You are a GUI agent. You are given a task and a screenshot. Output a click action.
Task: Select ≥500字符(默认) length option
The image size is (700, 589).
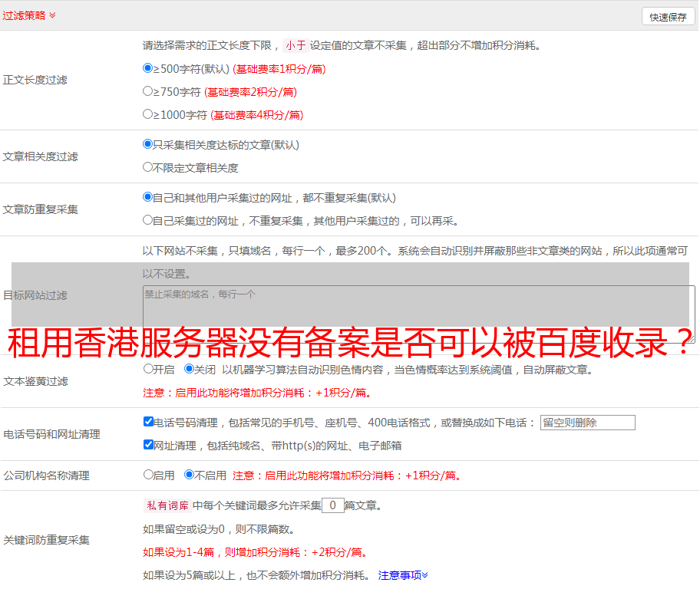(x=147, y=67)
